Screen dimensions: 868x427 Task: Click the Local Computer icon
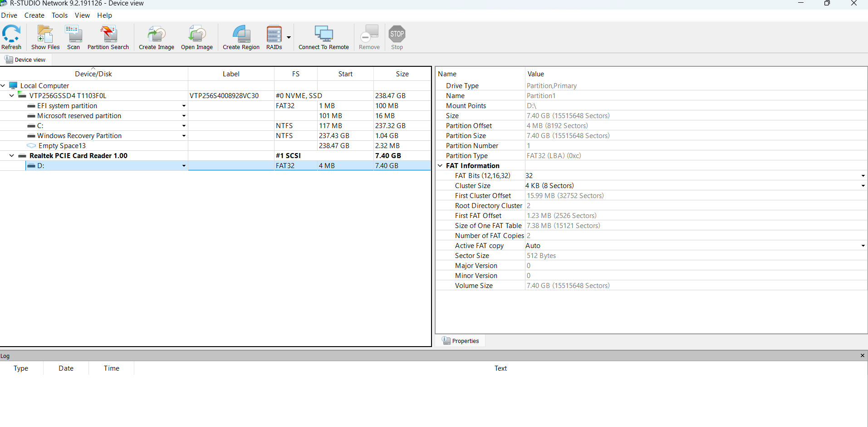pos(13,85)
